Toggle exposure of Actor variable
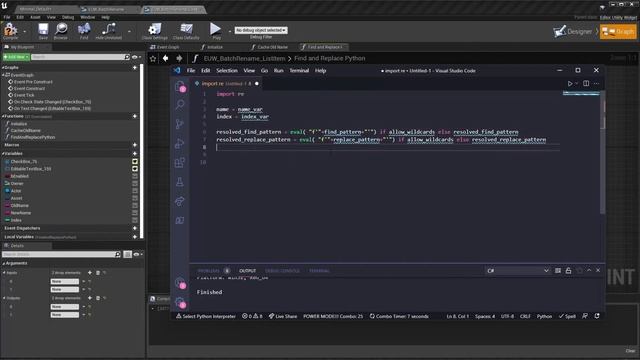The image size is (640, 360). (135, 191)
